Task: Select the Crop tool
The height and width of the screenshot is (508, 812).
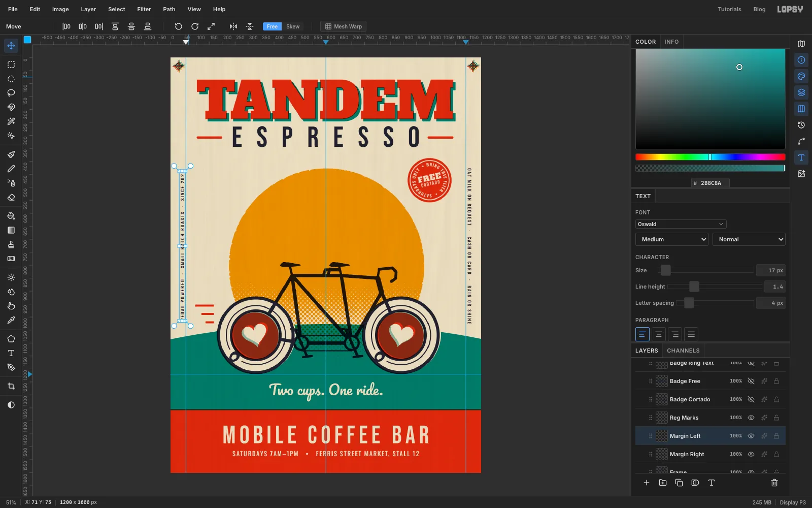Action: 11,386
